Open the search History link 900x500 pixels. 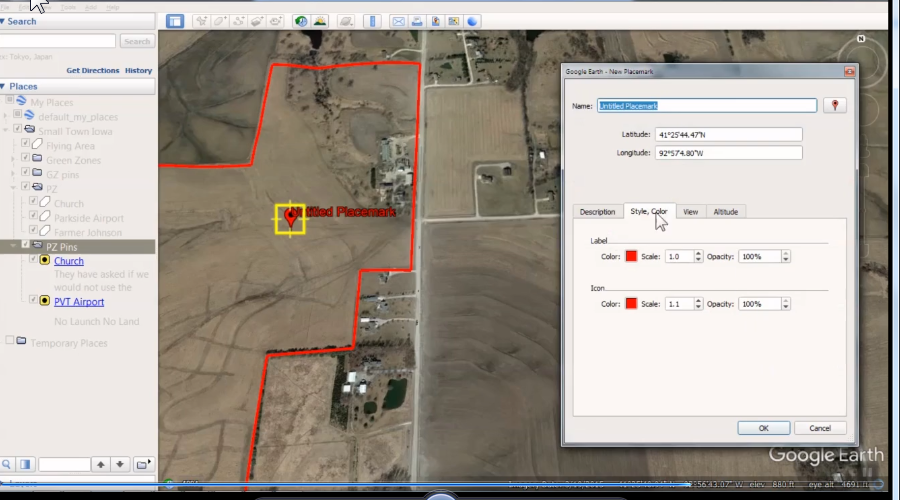point(138,70)
